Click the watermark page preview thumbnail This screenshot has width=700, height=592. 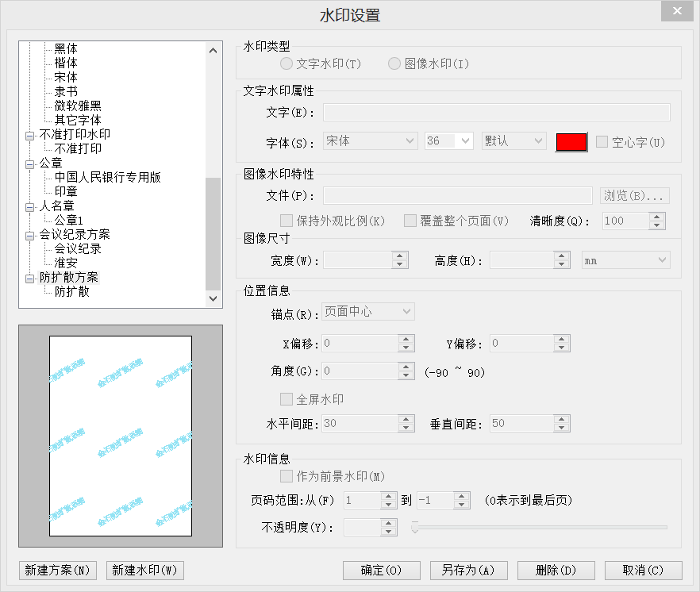[121, 436]
